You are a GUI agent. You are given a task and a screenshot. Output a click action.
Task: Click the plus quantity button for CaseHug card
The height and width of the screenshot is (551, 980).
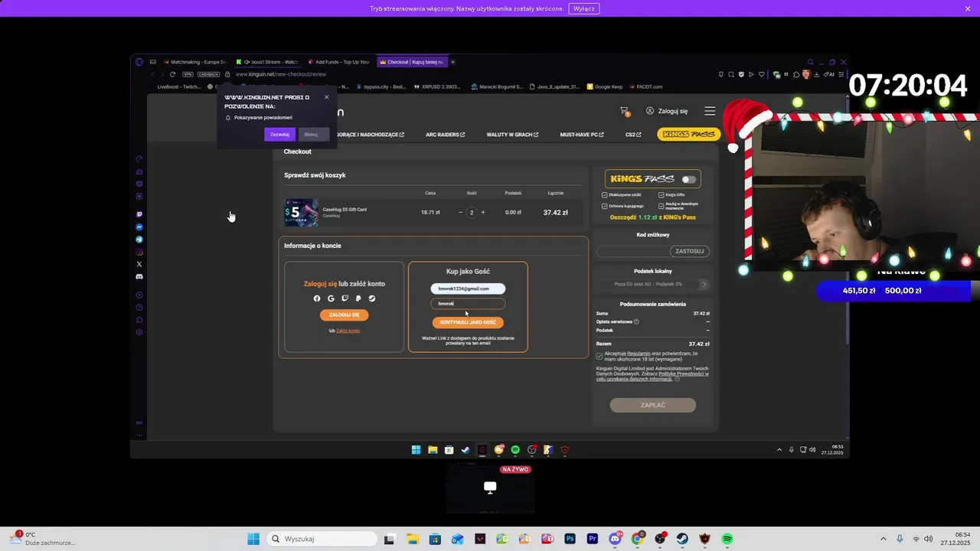coord(482,212)
